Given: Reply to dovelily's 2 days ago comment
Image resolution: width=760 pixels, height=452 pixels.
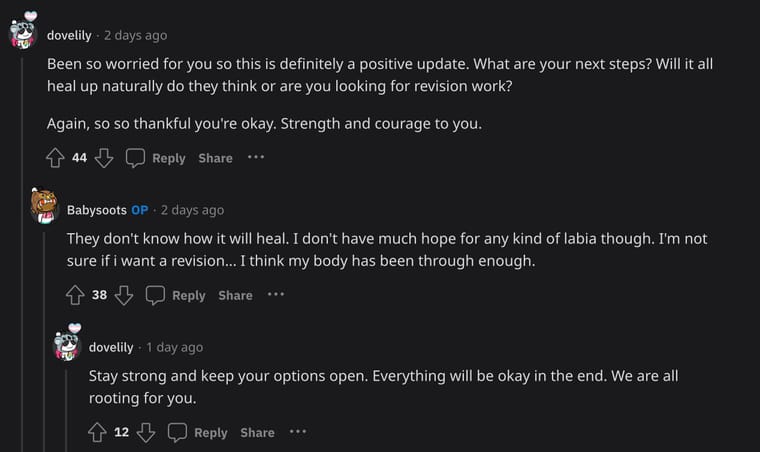Looking at the screenshot, I should pos(156,158).
